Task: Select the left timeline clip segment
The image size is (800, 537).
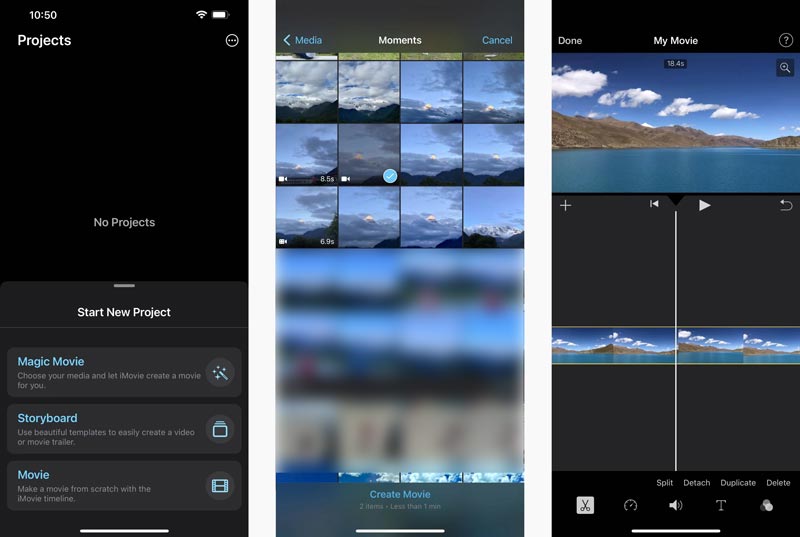Action: point(614,345)
